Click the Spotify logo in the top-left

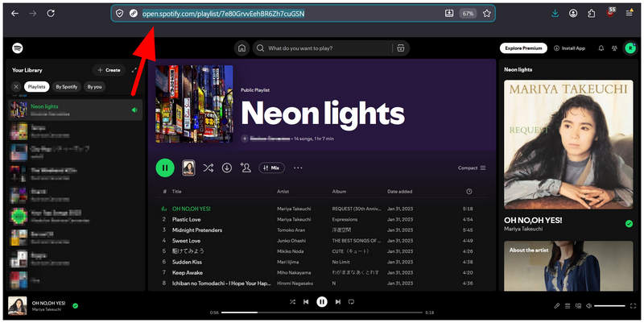pos(18,48)
